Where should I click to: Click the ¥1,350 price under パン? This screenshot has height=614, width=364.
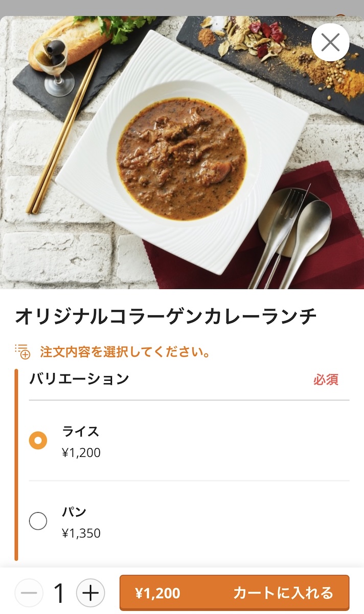(x=81, y=533)
